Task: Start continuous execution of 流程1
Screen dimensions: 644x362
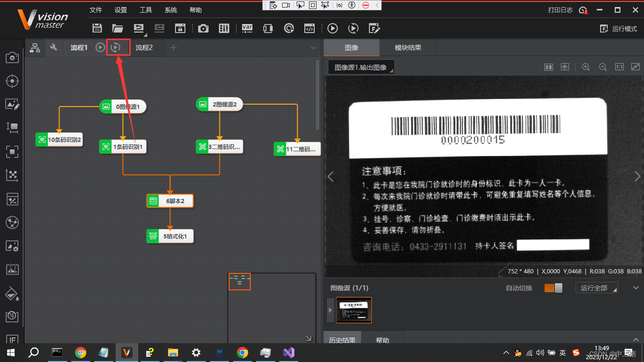Action: [116, 47]
